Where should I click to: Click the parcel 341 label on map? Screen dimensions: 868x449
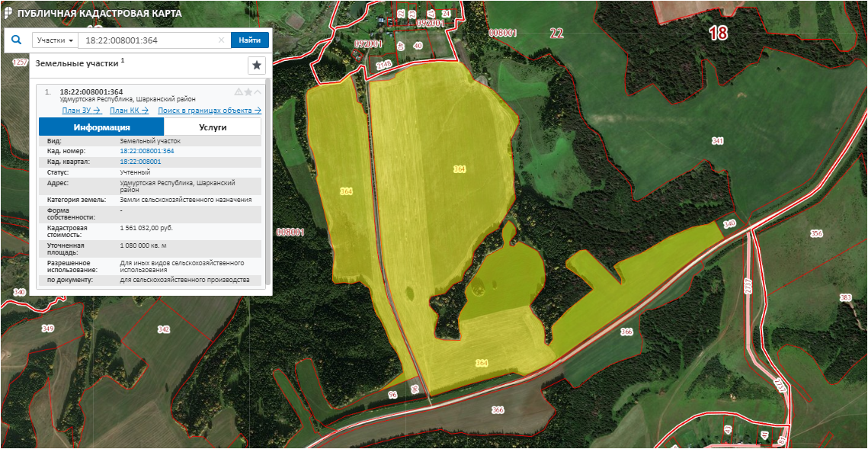point(717,141)
